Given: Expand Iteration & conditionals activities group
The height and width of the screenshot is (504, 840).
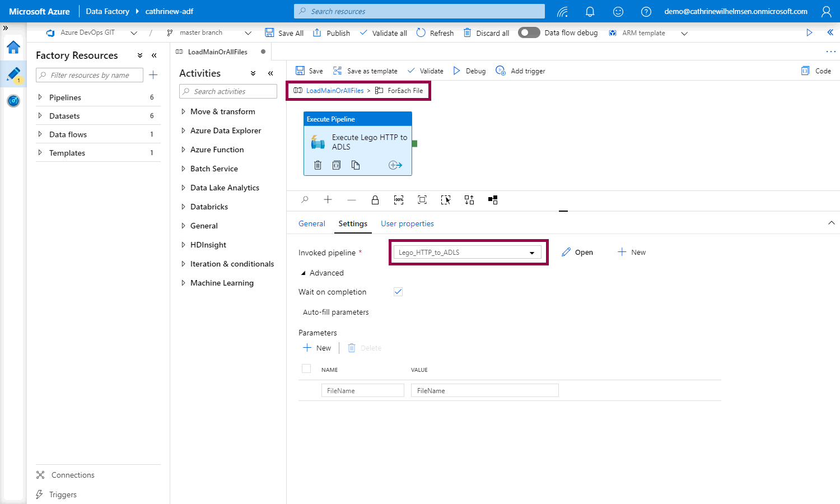Looking at the screenshot, I should coord(183,264).
